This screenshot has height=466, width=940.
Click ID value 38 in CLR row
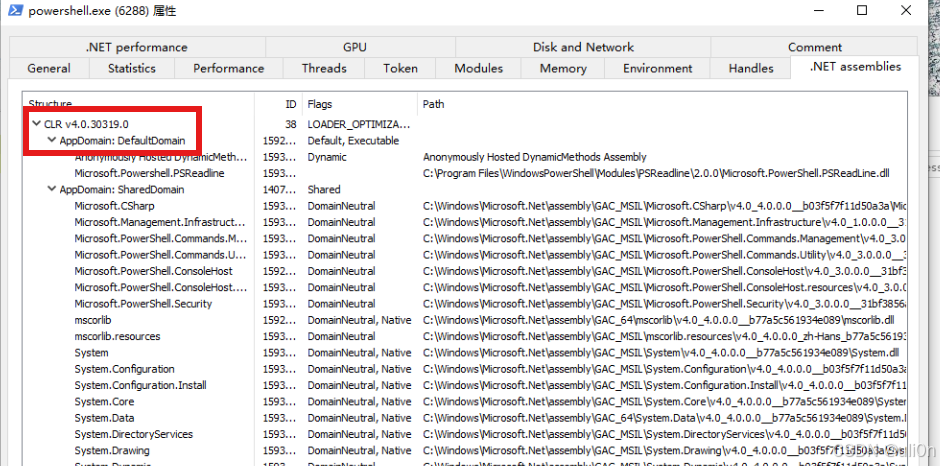tap(290, 124)
